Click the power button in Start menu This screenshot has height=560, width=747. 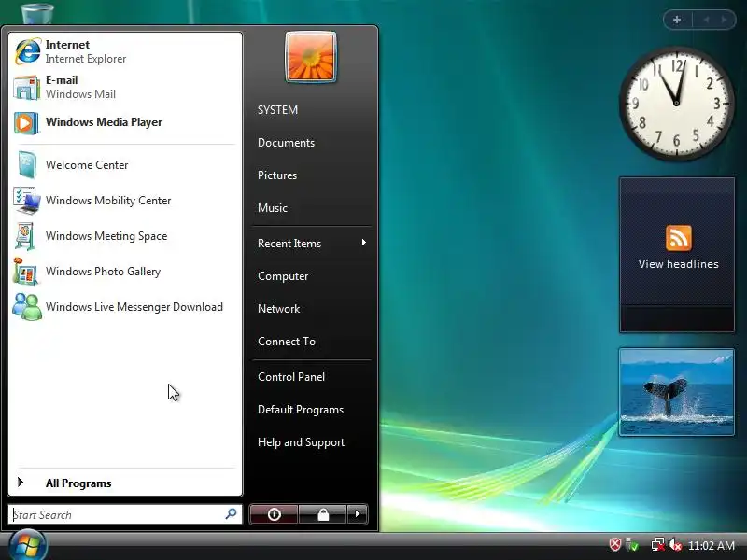pyautogui.click(x=274, y=514)
